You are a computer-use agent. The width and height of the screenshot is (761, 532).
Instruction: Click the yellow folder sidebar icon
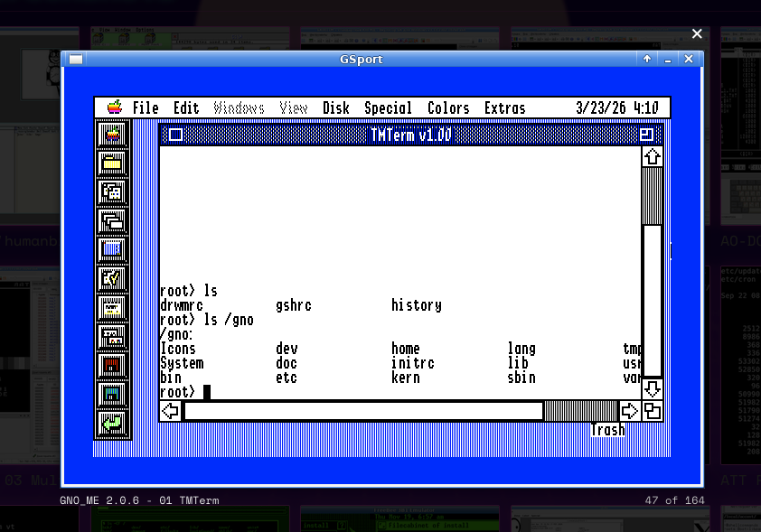(x=112, y=163)
